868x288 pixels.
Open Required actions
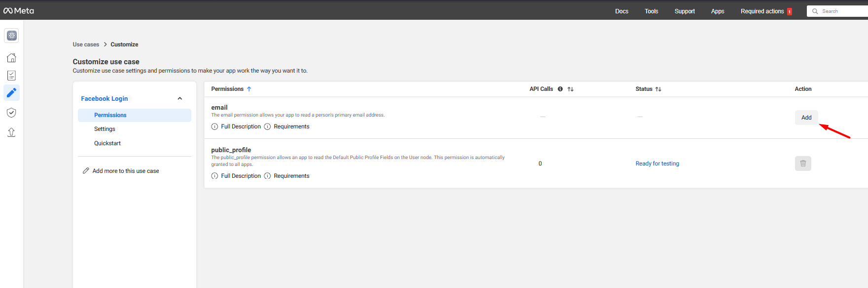click(x=762, y=11)
